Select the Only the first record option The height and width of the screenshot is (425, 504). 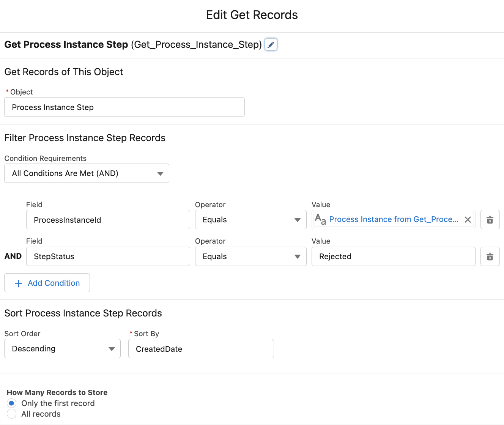pyautogui.click(x=11, y=403)
